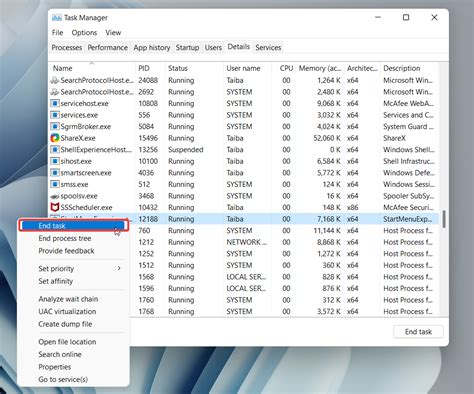The height and width of the screenshot is (394, 474).
Task: Open the Options menu
Action: (84, 33)
